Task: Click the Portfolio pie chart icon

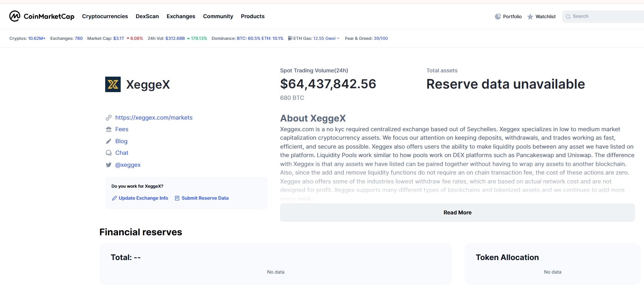Action: (498, 17)
